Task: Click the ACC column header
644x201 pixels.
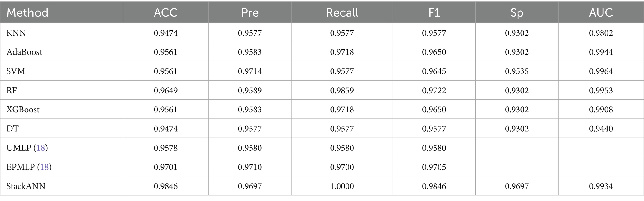Action: [x=165, y=12]
